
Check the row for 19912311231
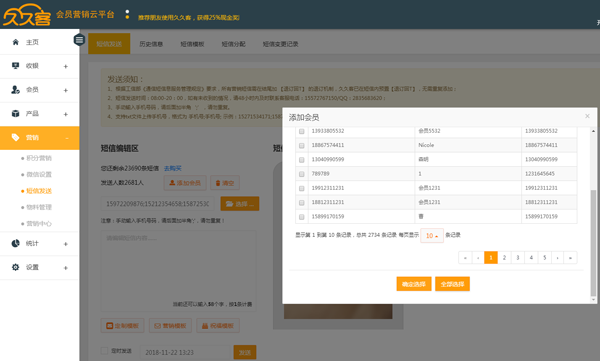coord(302,188)
